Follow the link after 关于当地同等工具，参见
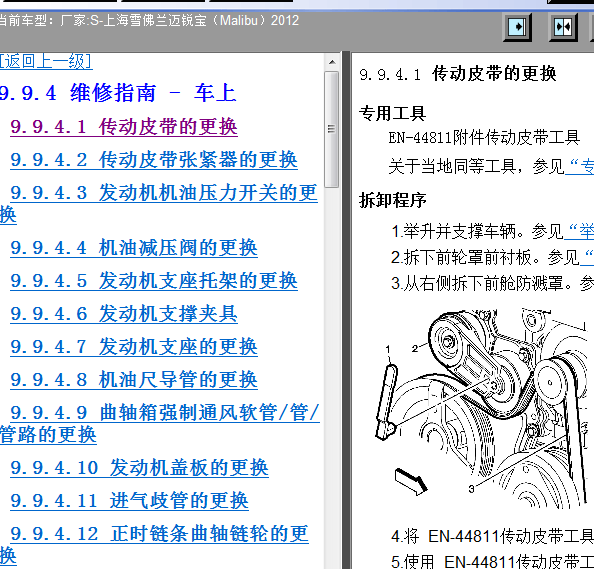 579,166
